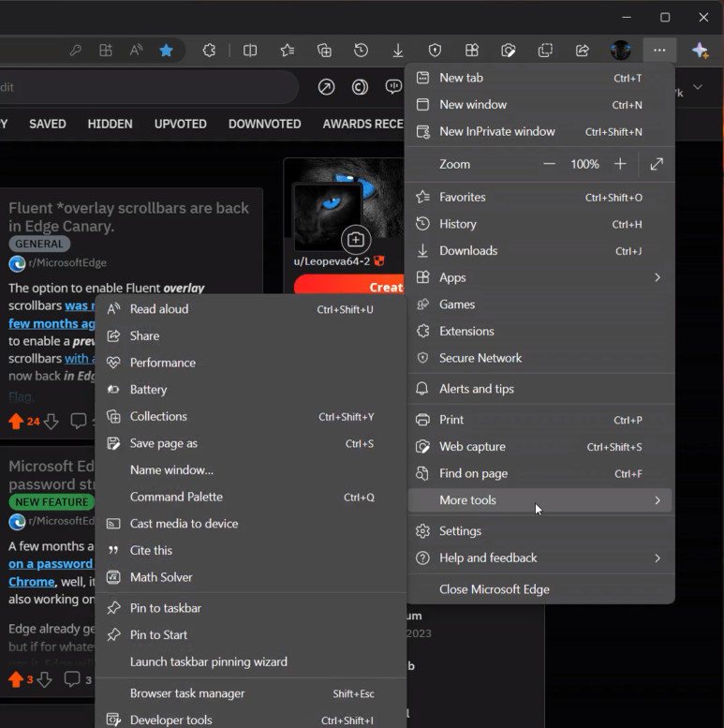Open the Collections toolbar icon
This screenshot has height=728, width=724.
click(x=324, y=51)
